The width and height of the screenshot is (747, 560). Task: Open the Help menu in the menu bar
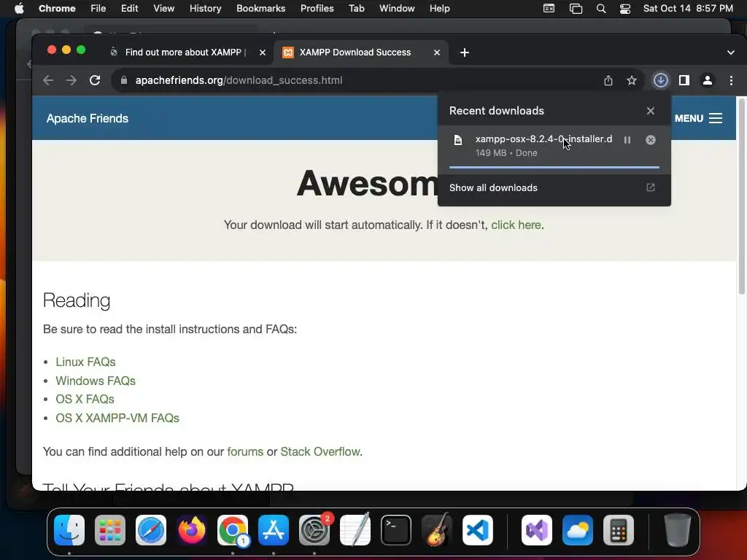[x=439, y=9]
